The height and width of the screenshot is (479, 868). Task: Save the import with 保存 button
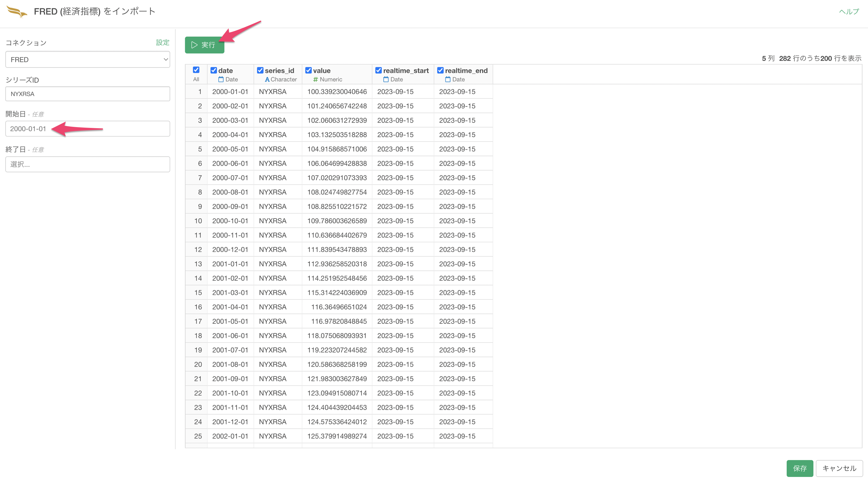pyautogui.click(x=800, y=468)
